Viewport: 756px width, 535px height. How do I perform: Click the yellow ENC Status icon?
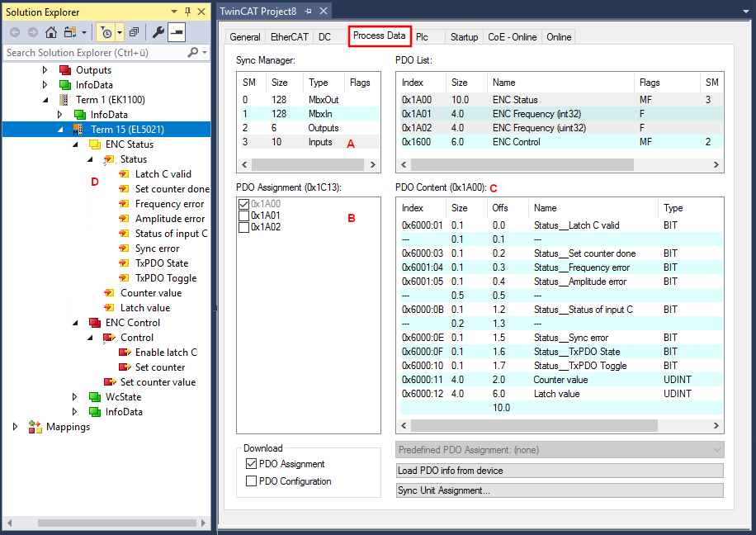[x=94, y=144]
